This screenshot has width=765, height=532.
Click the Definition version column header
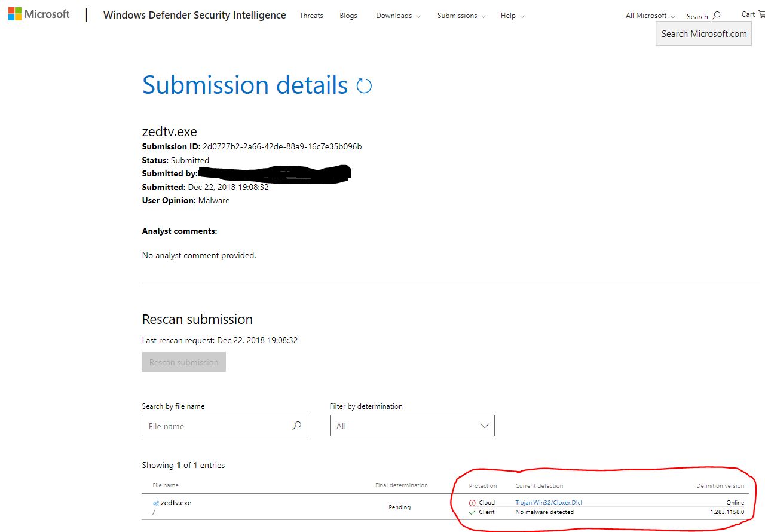click(x=720, y=486)
